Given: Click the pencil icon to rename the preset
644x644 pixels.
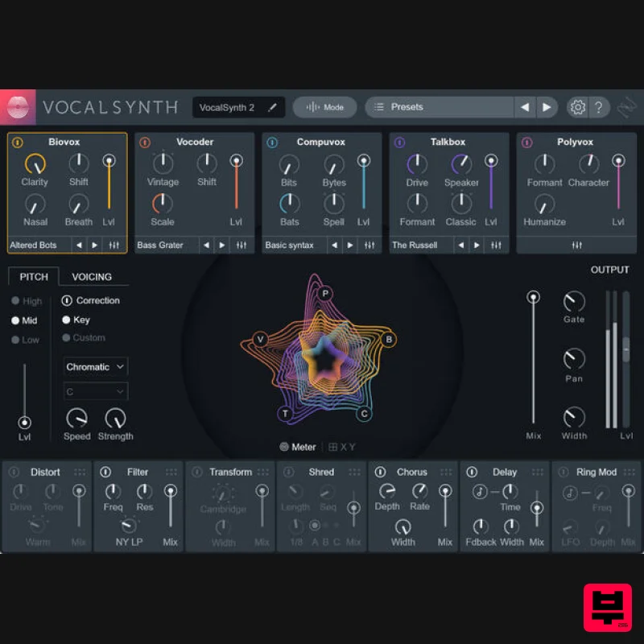Looking at the screenshot, I should (x=271, y=106).
